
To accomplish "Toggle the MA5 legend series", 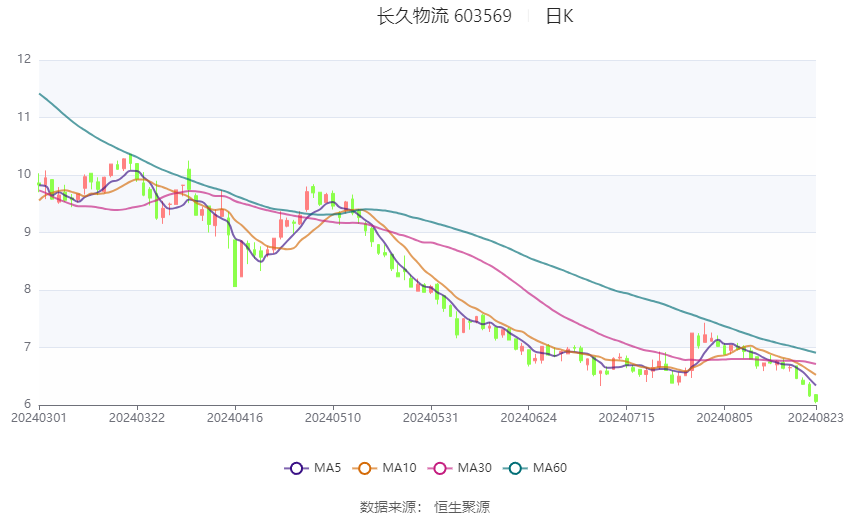I will (313, 468).
